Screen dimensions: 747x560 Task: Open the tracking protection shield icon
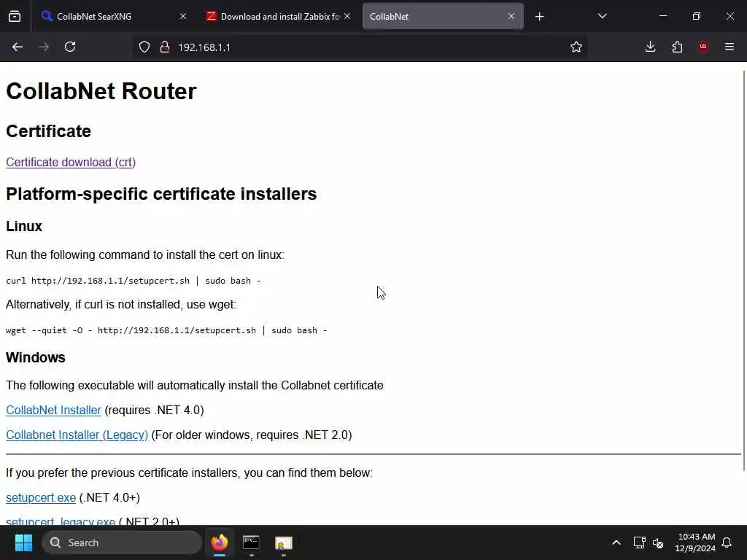pyautogui.click(x=144, y=47)
